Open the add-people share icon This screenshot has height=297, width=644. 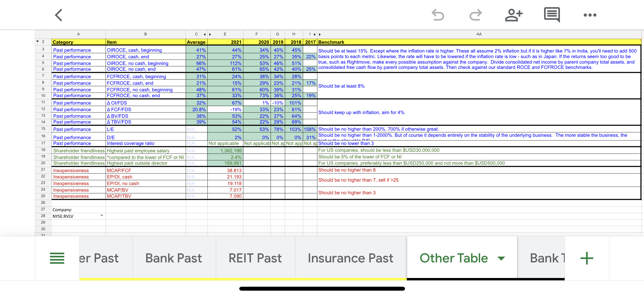[513, 15]
